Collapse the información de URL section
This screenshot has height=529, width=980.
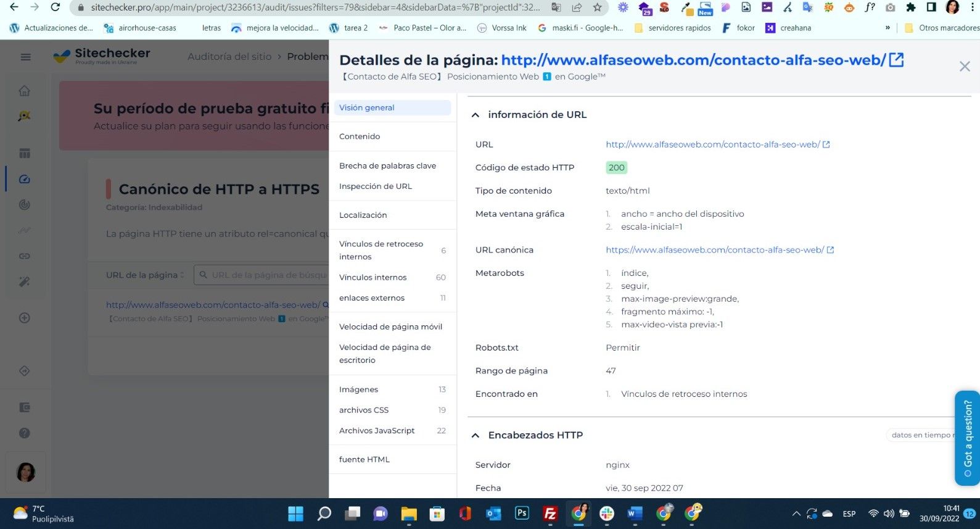(476, 115)
